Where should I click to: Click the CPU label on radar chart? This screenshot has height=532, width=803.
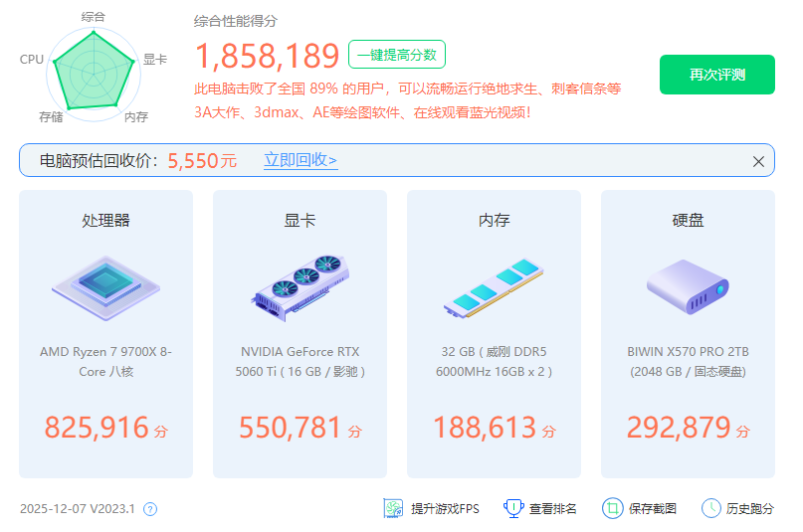[32, 60]
